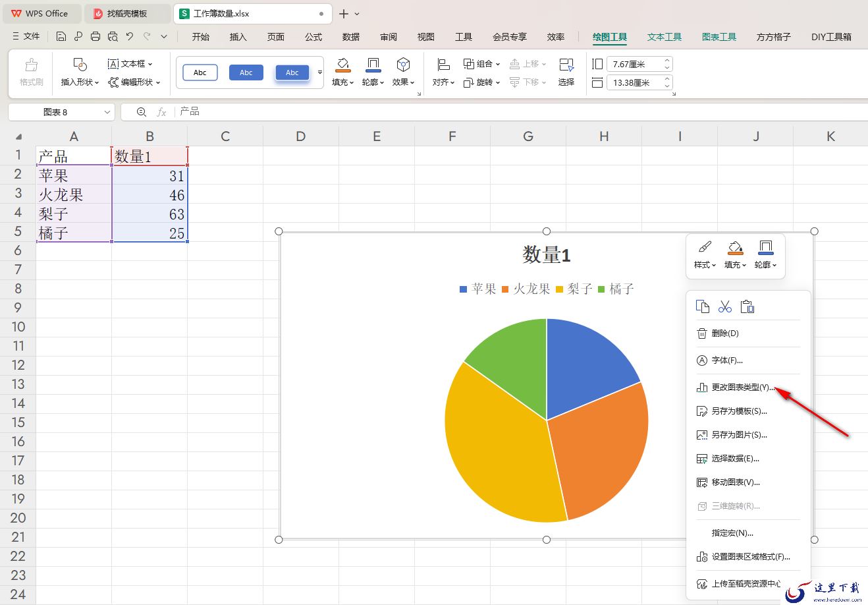
Task: Select cell A3 containing 火龙果
Action: coord(74,194)
